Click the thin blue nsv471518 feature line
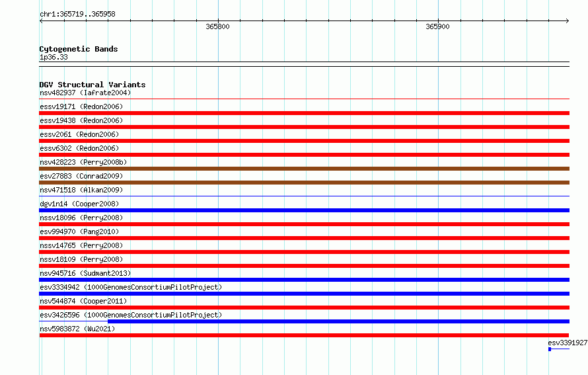Image resolution: width=588 pixels, height=375 pixels. coord(304,196)
